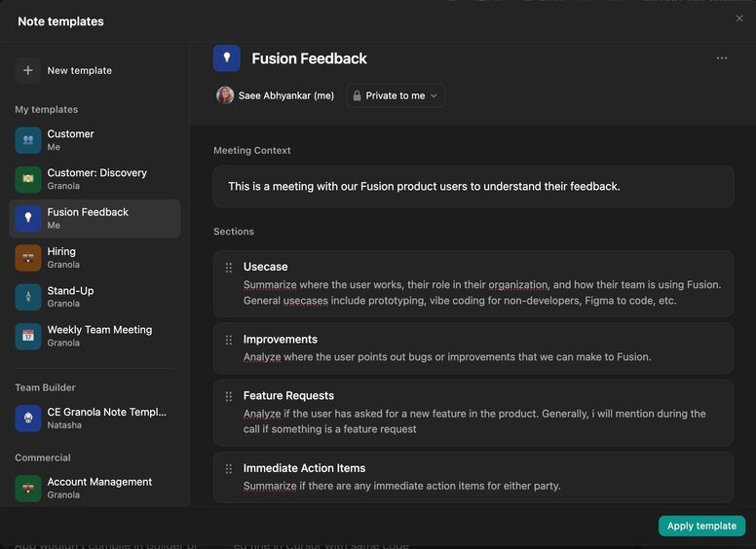Edit the Usecase section title

pos(265,267)
